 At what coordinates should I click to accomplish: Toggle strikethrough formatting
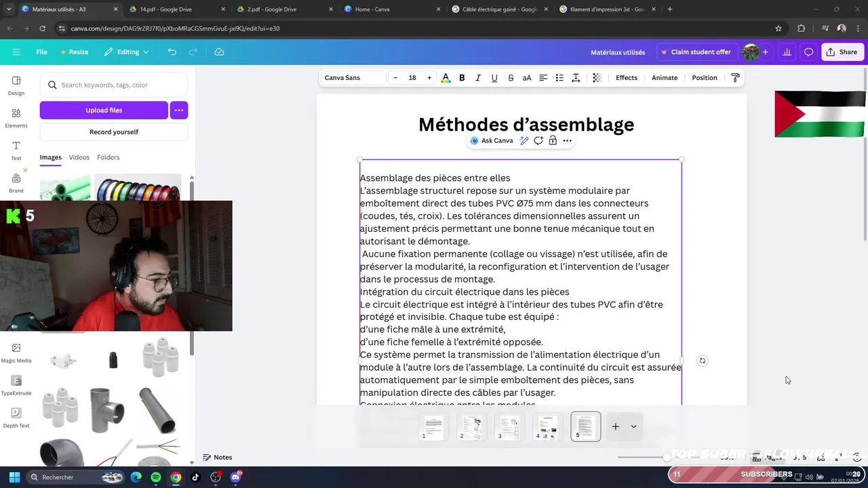tap(511, 78)
